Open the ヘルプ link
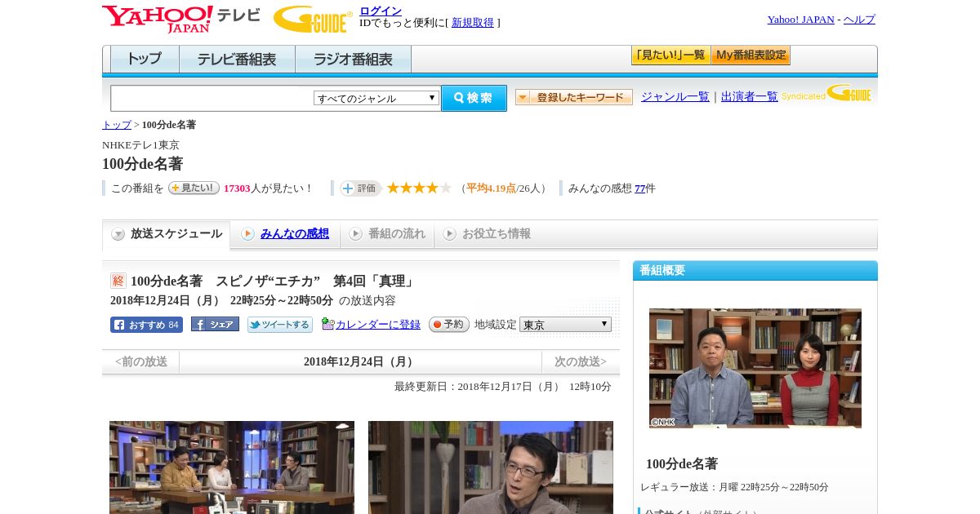Image resolution: width=980 pixels, height=514 pixels. 859,20
